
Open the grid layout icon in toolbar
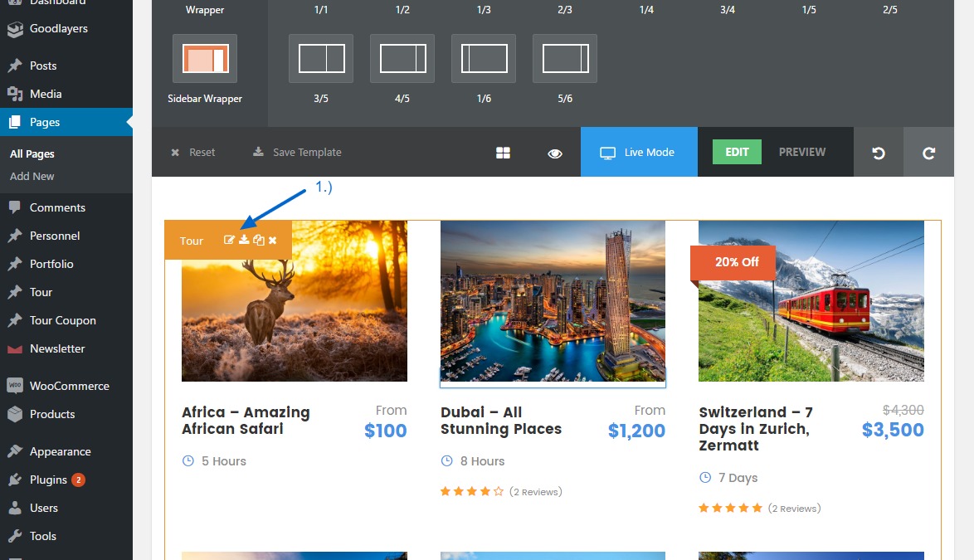point(503,153)
